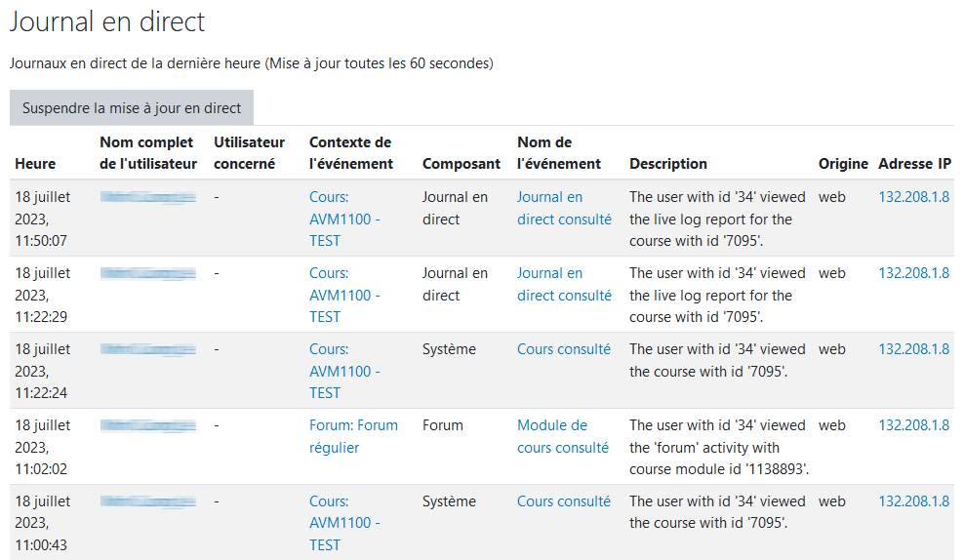Image resolution: width=964 pixels, height=560 pixels.
Task: Click 'web' origin in 11:00:43 row
Action: pyautogui.click(x=832, y=501)
